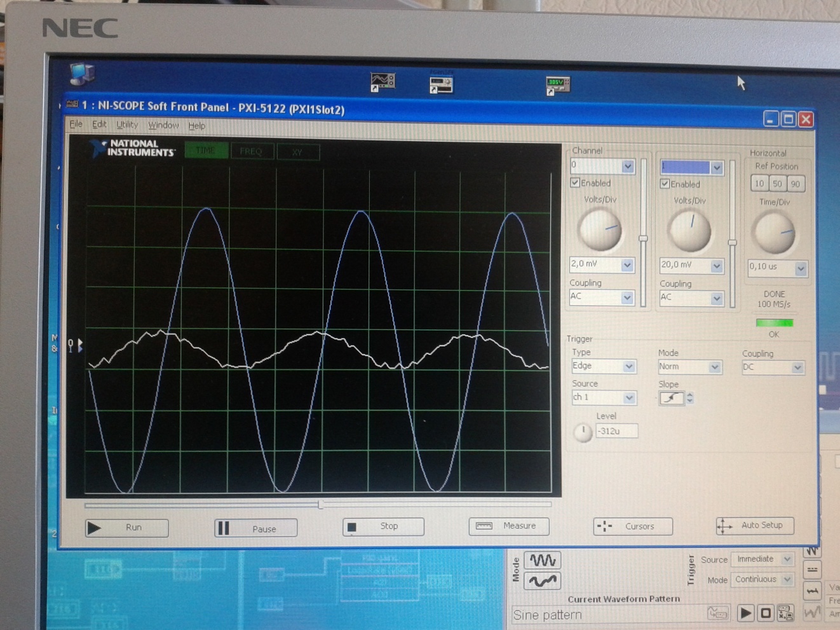
Task: Open generator trigger Mode Continuous dropdown
Action: coord(787,580)
